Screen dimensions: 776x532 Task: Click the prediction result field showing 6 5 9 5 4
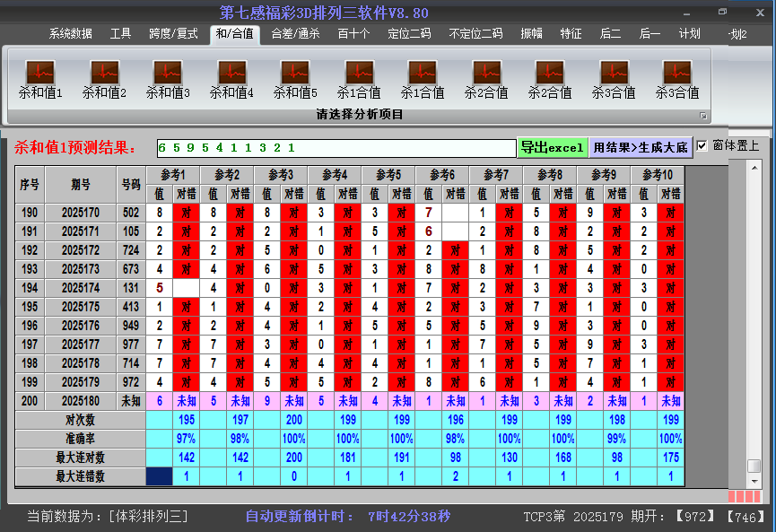click(x=336, y=148)
